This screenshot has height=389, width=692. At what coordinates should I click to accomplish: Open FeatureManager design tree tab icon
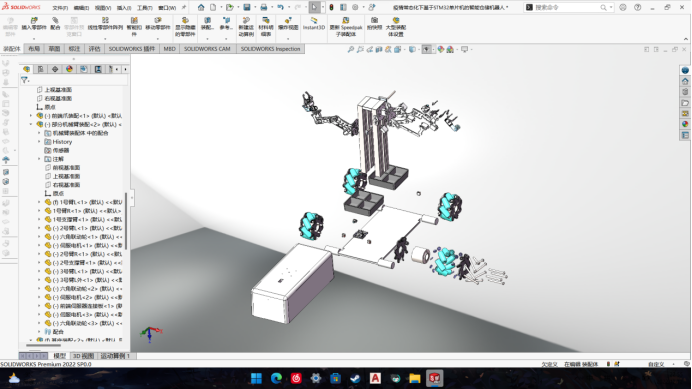coord(26,69)
